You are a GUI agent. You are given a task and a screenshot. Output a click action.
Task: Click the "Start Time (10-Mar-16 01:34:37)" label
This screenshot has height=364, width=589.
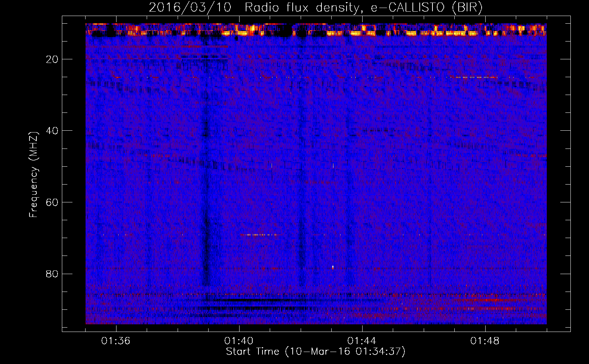pyautogui.click(x=315, y=352)
